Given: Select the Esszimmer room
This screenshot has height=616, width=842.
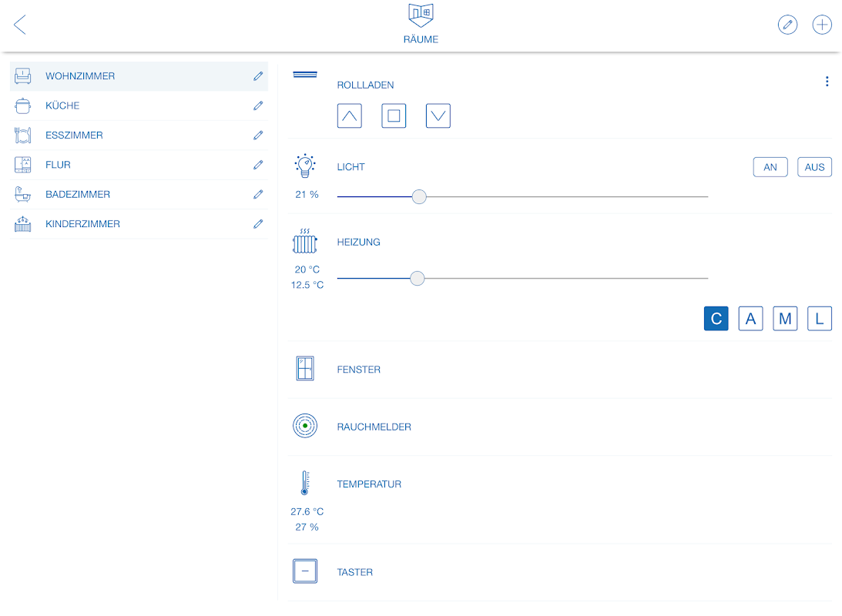Looking at the screenshot, I should tap(139, 136).
